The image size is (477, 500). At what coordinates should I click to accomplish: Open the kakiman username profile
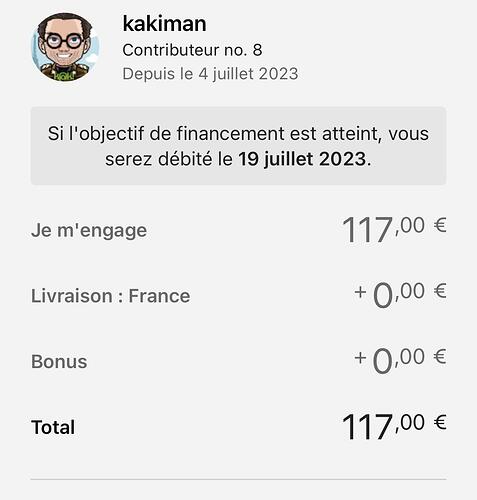tap(164, 24)
